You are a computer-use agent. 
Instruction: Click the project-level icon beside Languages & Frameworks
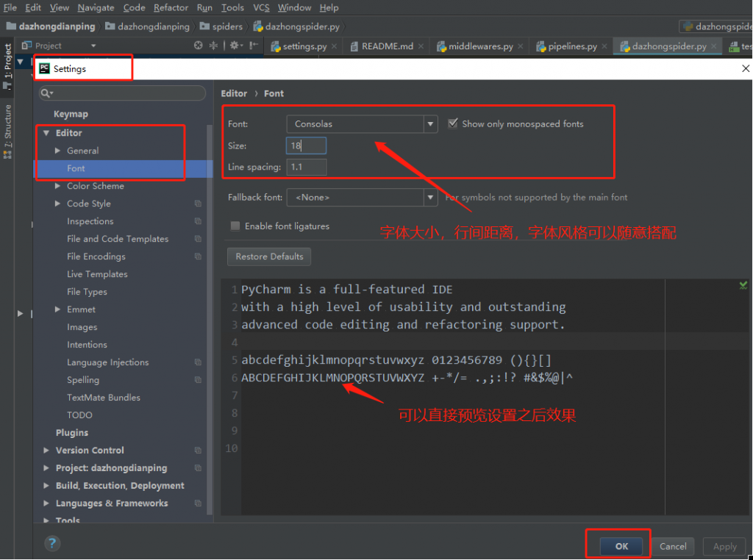(x=198, y=503)
